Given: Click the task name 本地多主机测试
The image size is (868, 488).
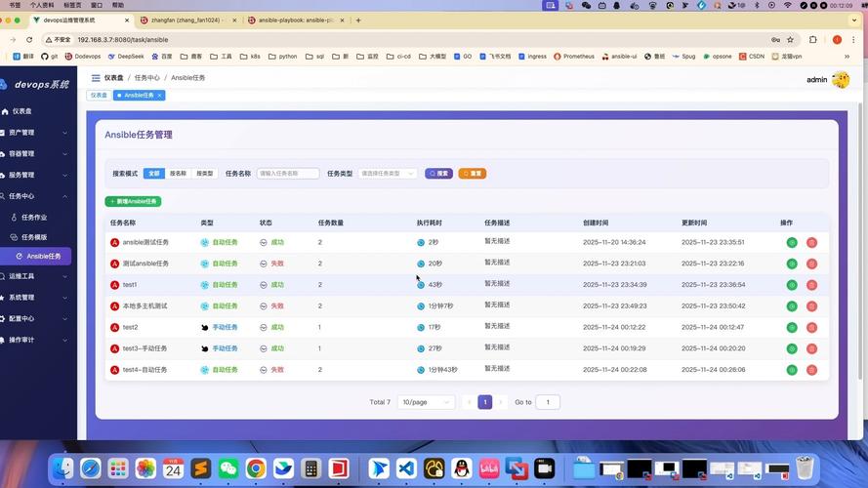Looking at the screenshot, I should pos(145,305).
